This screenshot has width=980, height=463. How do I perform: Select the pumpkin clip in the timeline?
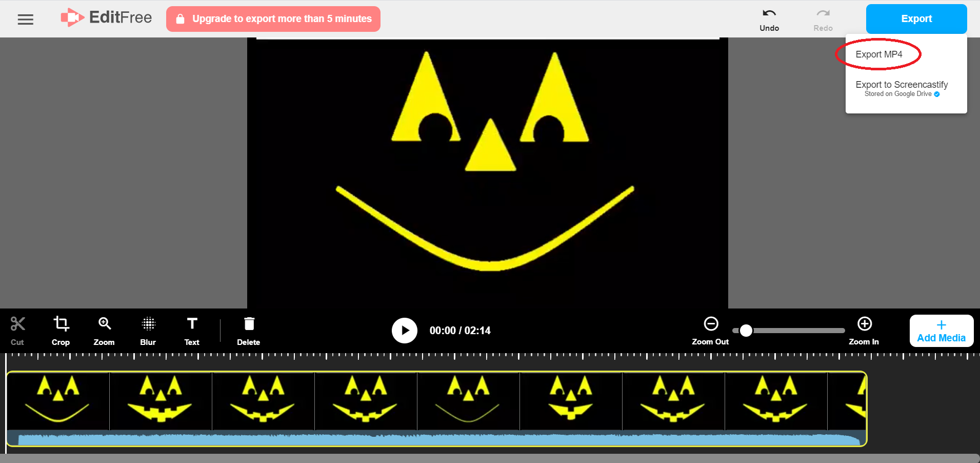[x=359, y=400]
